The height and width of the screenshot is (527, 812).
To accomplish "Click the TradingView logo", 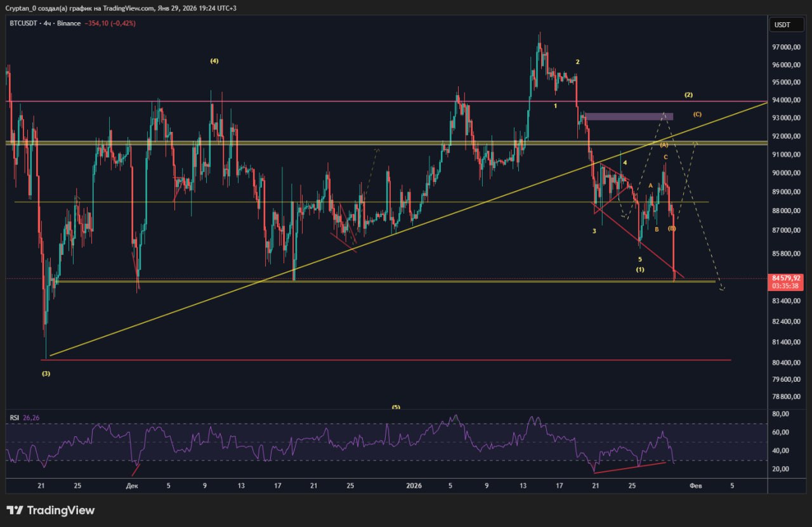I will (51, 511).
